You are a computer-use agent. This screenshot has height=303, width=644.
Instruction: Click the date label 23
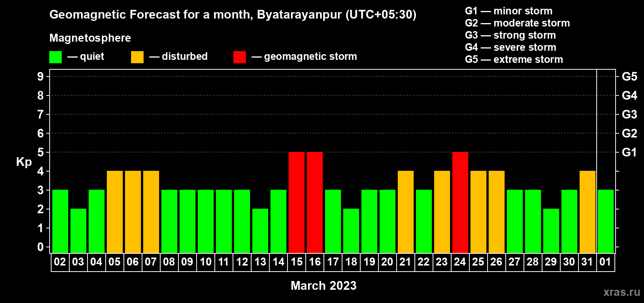(442, 262)
